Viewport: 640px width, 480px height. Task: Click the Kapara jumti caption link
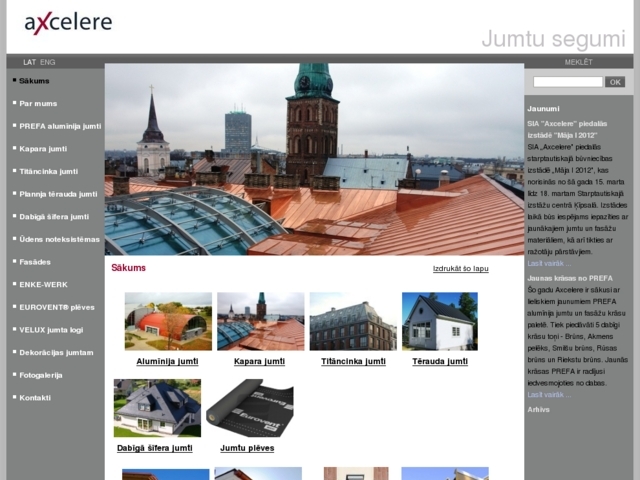pyautogui.click(x=259, y=362)
